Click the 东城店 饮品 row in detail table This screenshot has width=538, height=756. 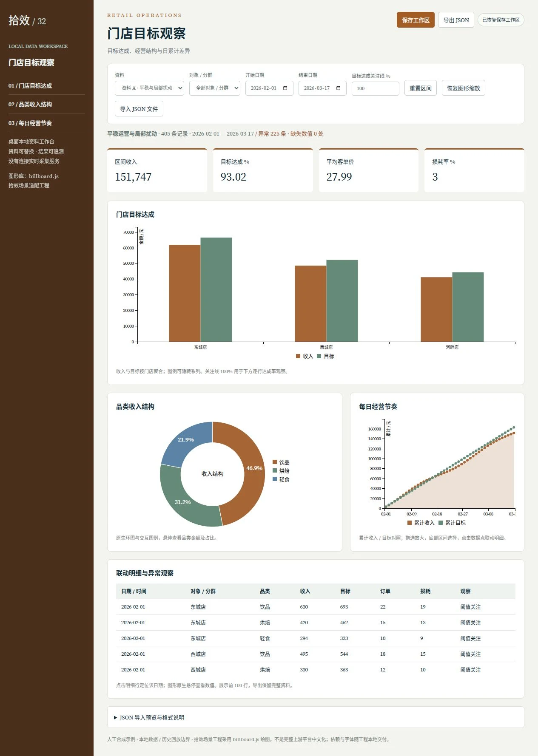316,607
